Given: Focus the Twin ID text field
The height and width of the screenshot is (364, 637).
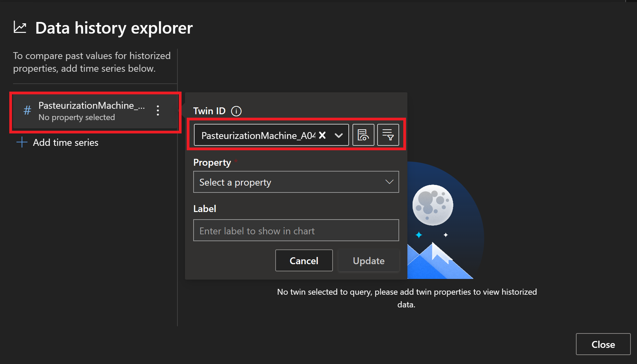Looking at the screenshot, I should coord(257,136).
